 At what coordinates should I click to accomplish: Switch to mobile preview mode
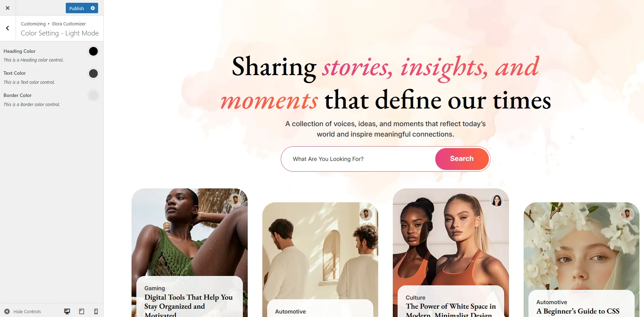[96, 311]
